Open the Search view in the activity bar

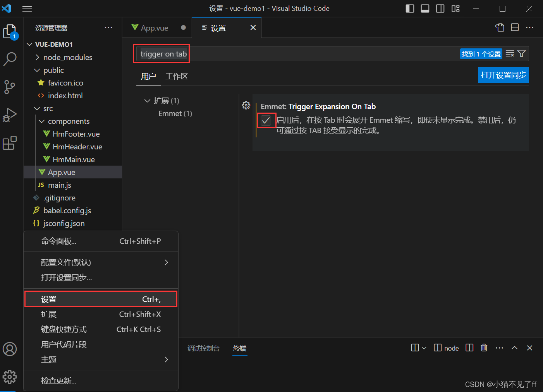pos(10,59)
